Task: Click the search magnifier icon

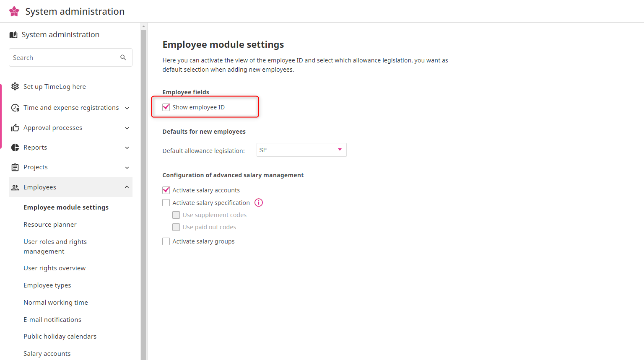Action: [123, 57]
